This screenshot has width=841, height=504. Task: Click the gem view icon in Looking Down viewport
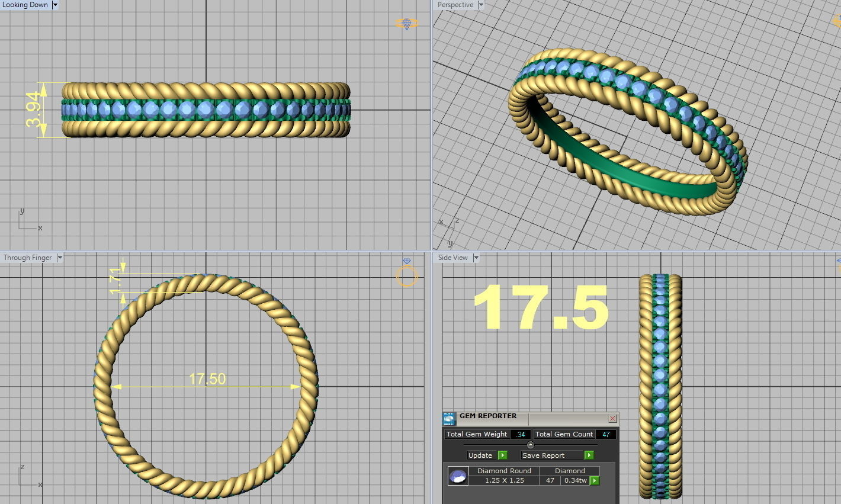point(407,24)
